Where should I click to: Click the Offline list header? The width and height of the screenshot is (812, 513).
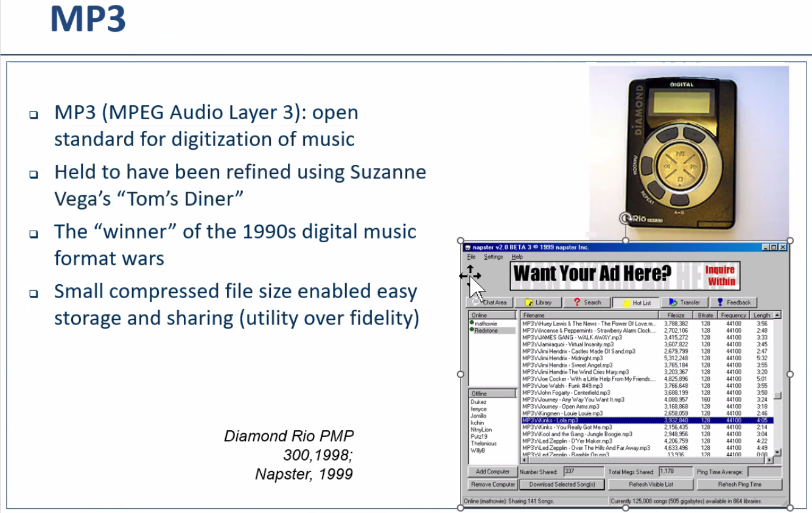(x=492, y=394)
